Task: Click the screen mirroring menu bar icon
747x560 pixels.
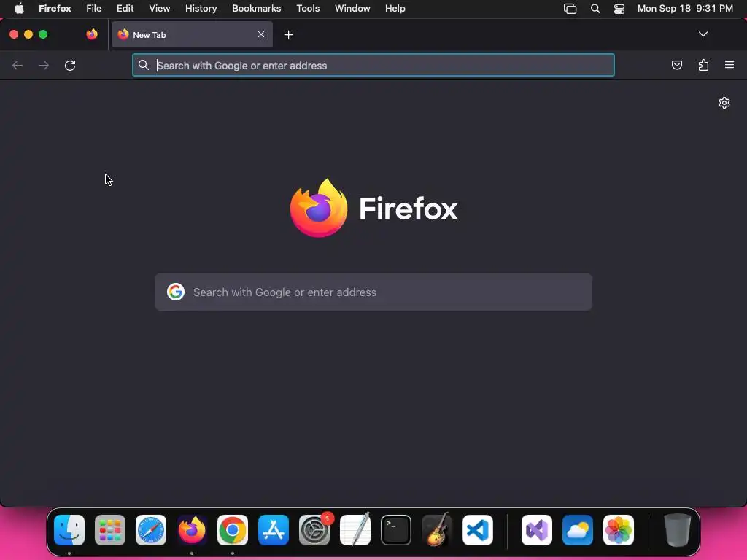Action: pyautogui.click(x=570, y=9)
